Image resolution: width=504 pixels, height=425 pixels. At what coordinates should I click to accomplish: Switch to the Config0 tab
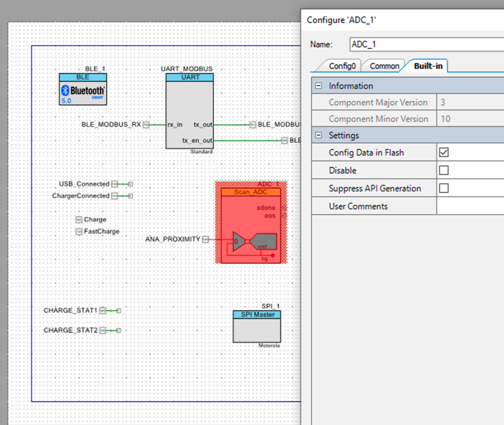tap(342, 66)
